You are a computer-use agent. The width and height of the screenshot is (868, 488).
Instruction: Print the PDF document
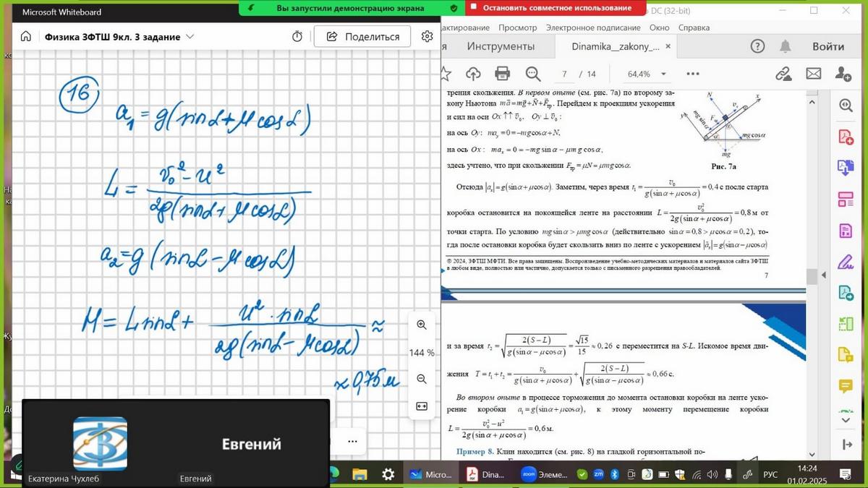pos(502,74)
